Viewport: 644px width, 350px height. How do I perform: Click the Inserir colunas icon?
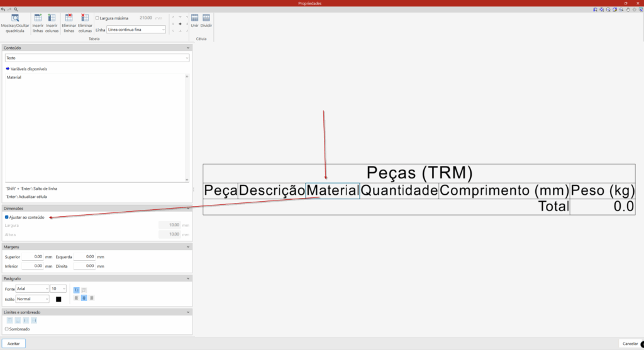(52, 19)
